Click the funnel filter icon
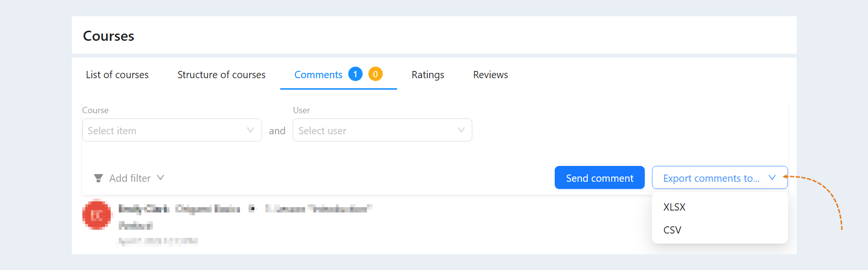Image resolution: width=868 pixels, height=270 pixels. coord(98,178)
